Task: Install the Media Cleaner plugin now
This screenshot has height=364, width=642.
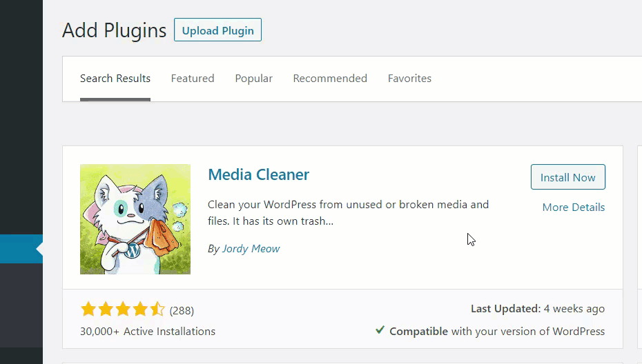Action: coord(568,177)
